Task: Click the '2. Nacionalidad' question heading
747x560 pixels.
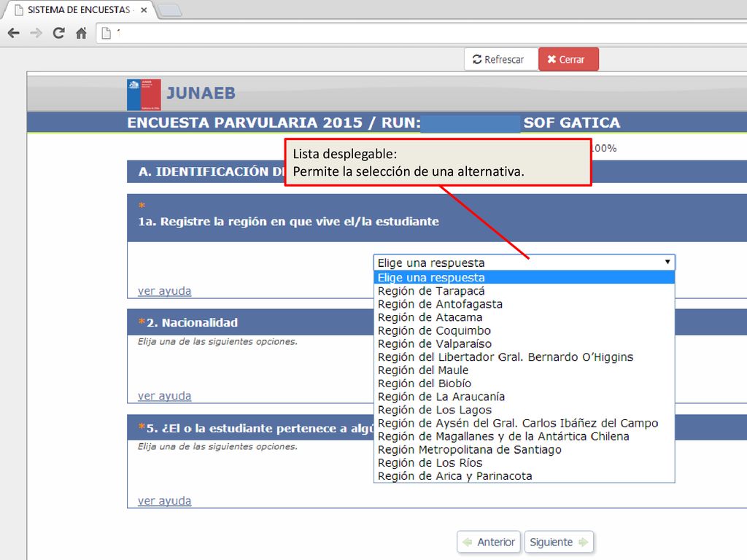Action: click(192, 323)
